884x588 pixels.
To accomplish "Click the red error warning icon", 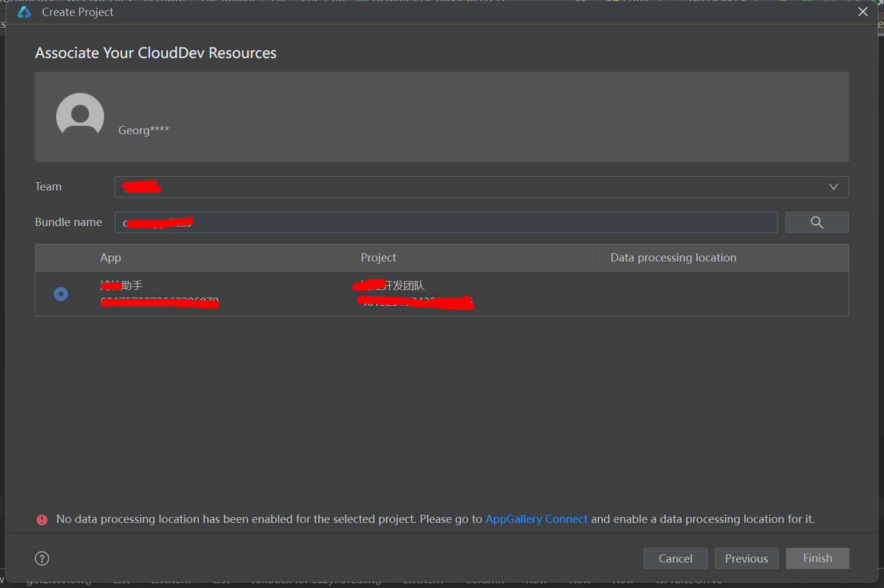I will (42, 519).
